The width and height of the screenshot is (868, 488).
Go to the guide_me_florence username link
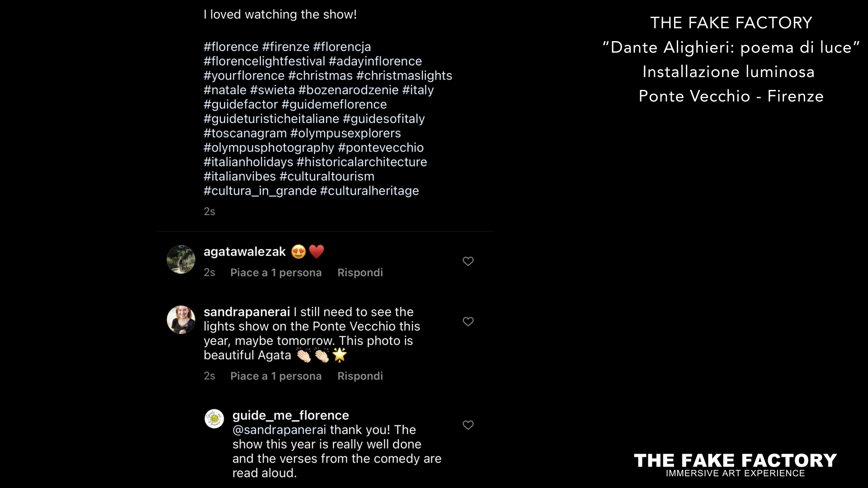291,415
